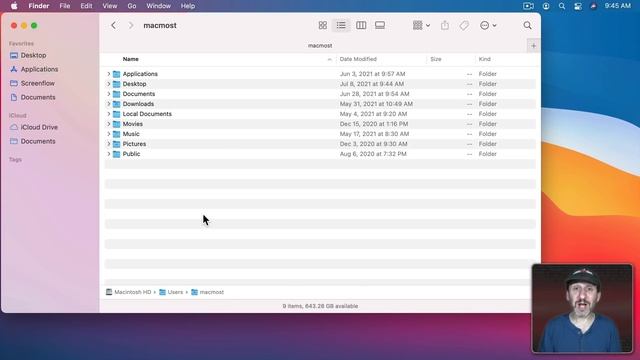The height and width of the screenshot is (360, 640).
Task: Expand the Movies folder row
Action: 109,124
